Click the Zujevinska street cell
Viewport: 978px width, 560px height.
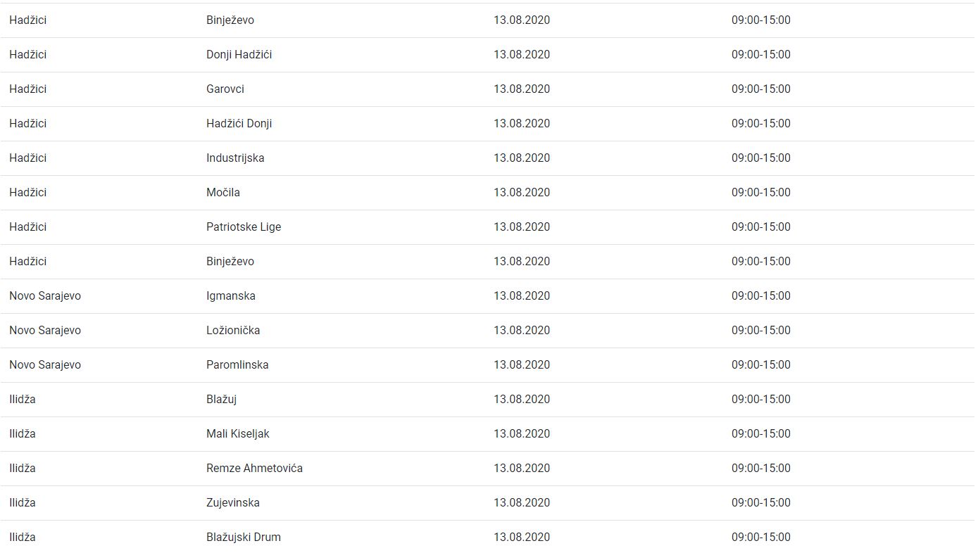tap(232, 503)
